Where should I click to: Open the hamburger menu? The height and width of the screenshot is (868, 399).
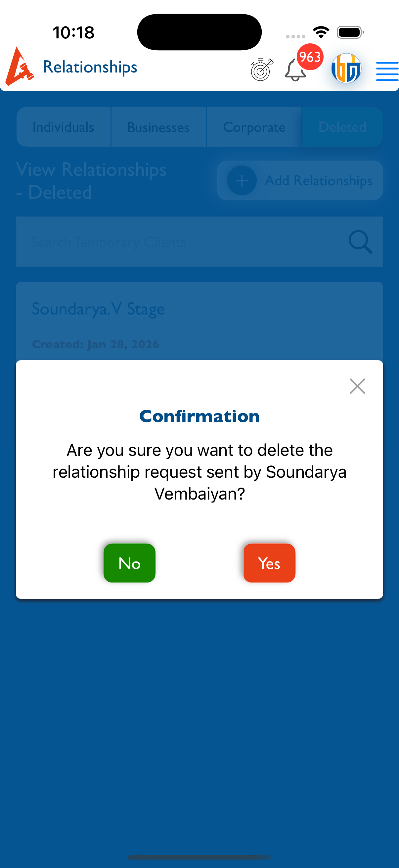pos(387,71)
